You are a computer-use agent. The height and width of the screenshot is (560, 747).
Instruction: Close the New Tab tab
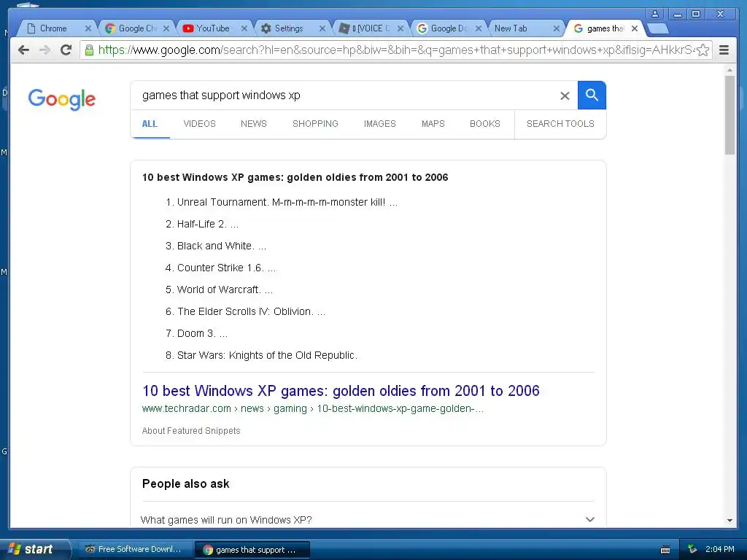coord(556,28)
